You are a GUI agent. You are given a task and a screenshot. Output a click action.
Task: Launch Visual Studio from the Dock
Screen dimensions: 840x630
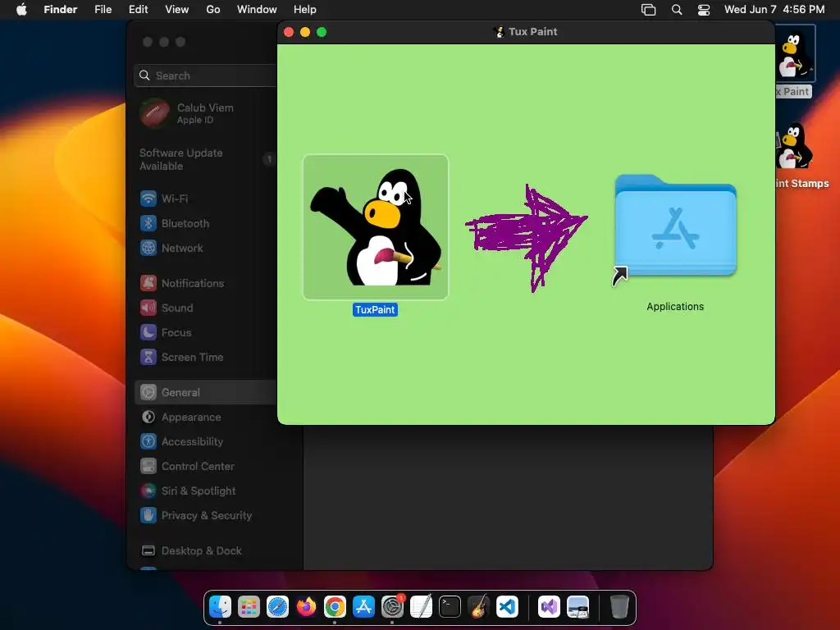pyautogui.click(x=549, y=607)
